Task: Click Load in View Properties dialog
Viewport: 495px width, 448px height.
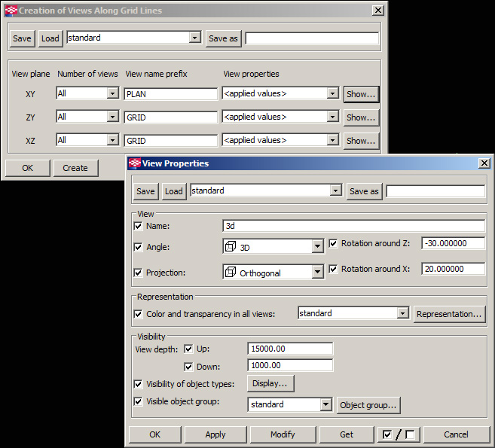Action: click(174, 191)
